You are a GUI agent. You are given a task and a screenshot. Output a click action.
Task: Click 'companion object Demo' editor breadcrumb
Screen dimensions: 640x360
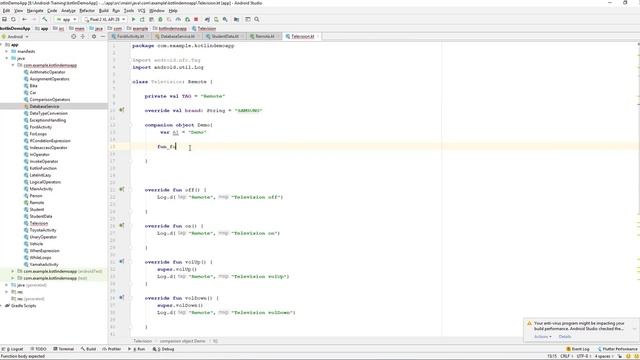[182, 341]
